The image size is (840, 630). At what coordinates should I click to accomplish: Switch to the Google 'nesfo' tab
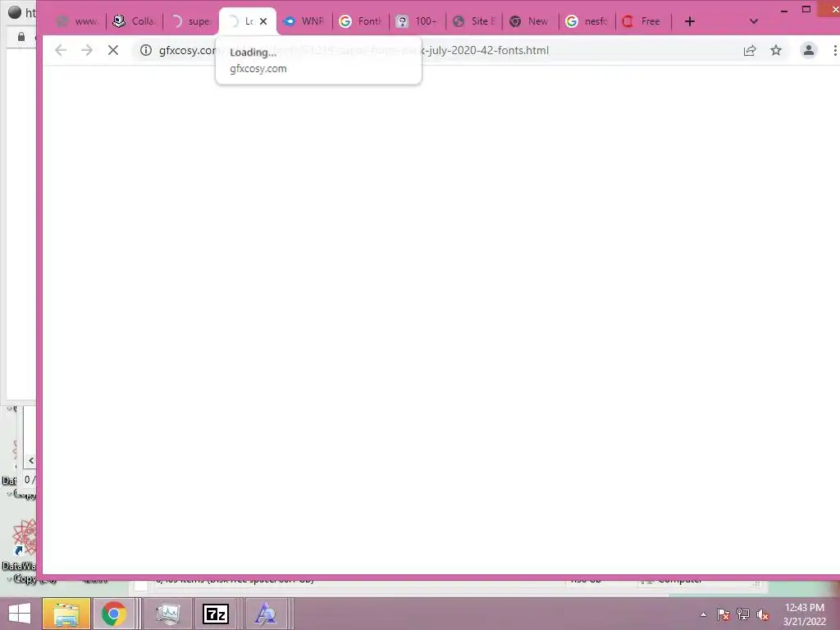pyautogui.click(x=587, y=21)
